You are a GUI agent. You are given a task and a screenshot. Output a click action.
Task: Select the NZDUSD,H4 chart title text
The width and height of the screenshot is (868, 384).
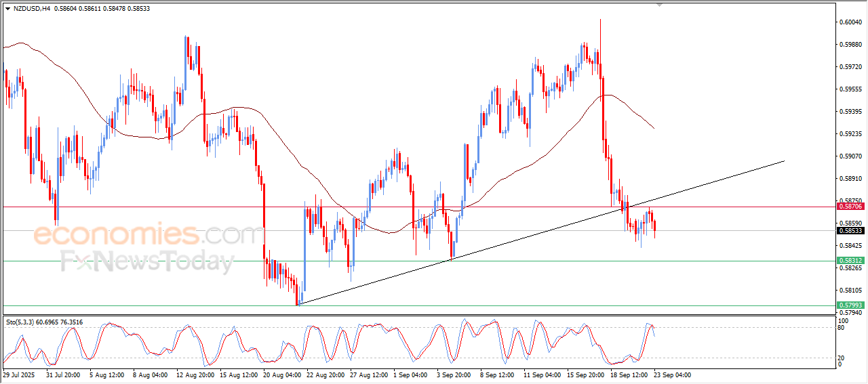(x=31, y=9)
